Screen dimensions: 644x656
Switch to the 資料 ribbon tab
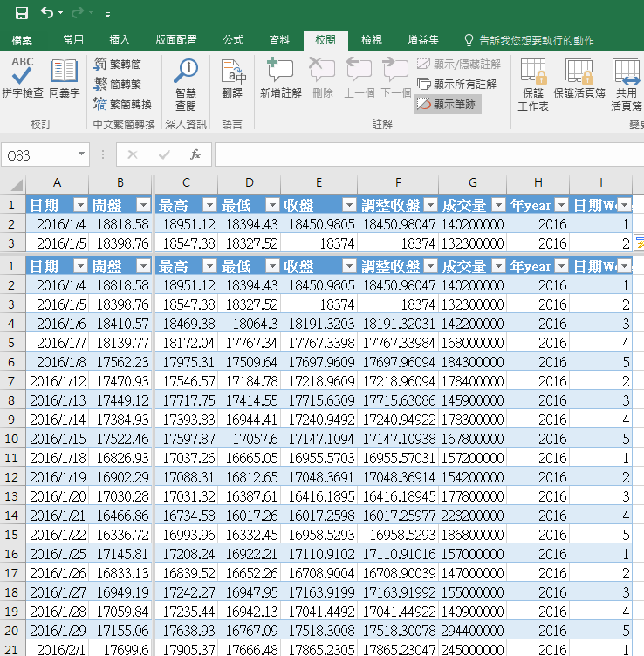click(x=279, y=40)
